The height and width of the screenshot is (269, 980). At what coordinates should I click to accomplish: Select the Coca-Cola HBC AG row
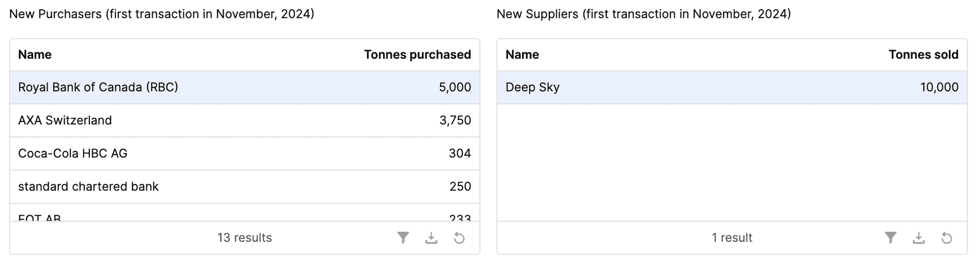(244, 154)
